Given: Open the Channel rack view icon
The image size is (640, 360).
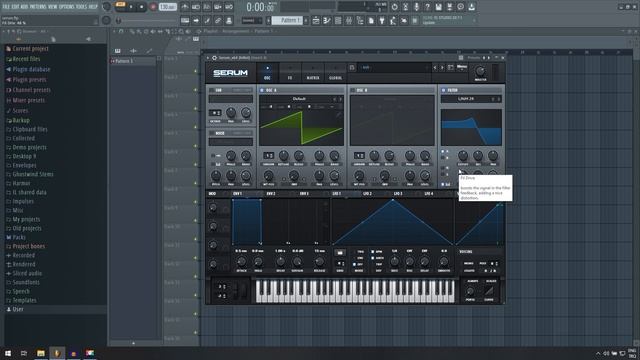Looking at the screenshot, I should click(338, 20).
